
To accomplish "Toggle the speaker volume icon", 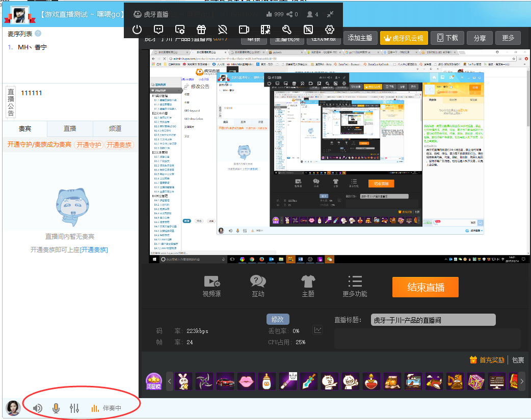I will point(38,408).
